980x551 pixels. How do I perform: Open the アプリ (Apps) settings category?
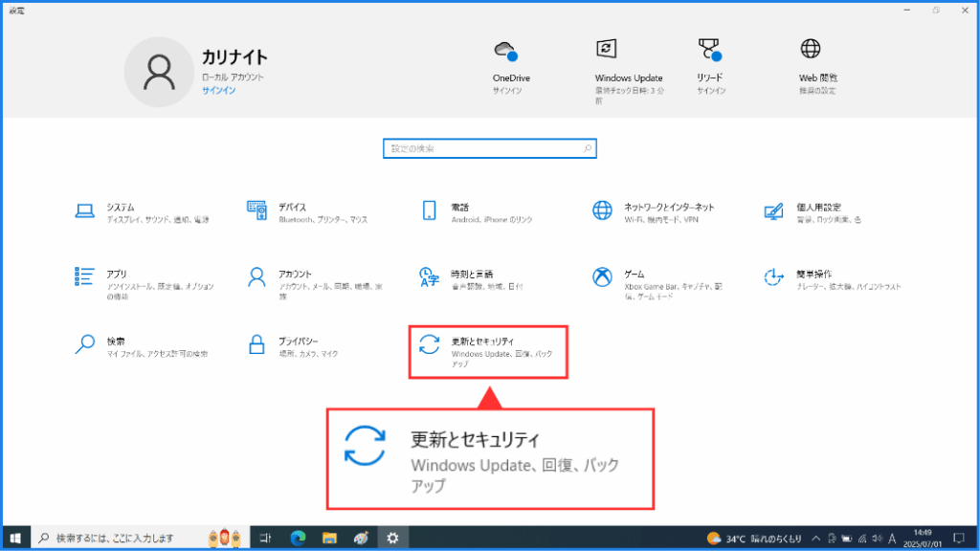145,284
